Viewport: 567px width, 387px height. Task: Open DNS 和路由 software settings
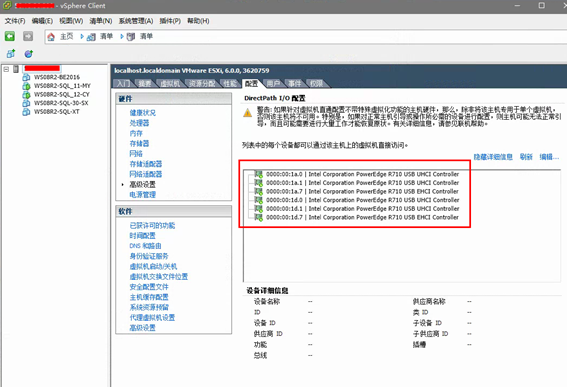pos(145,246)
